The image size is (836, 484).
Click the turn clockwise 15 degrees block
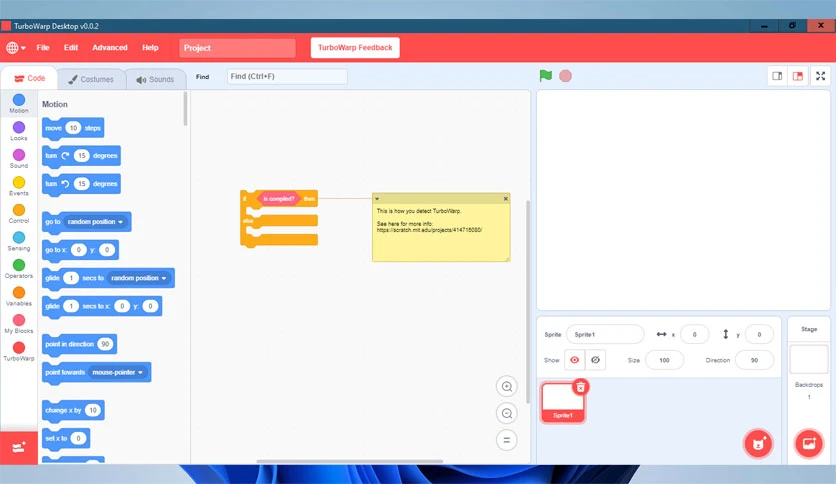81,156
